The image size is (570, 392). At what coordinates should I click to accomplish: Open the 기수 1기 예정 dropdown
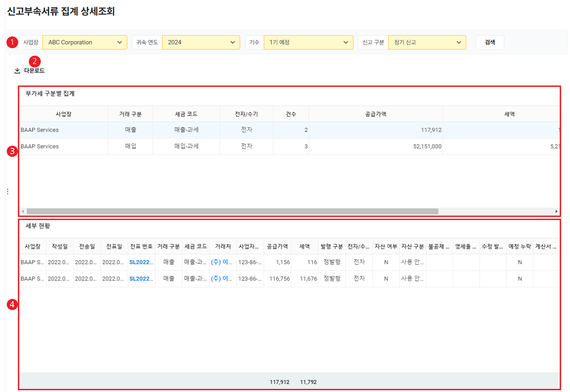[308, 42]
